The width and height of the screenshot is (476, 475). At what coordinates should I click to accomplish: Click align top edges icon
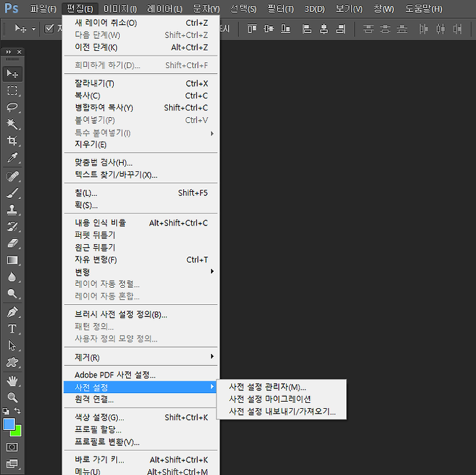pyautogui.click(x=253, y=29)
